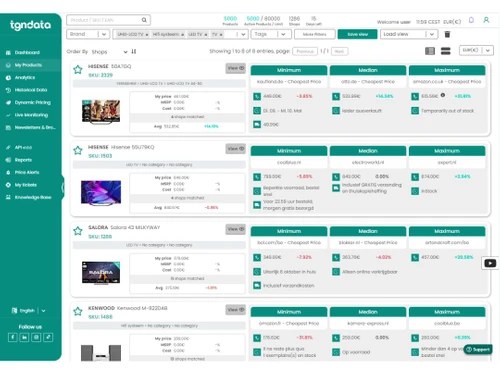The width and height of the screenshot is (500, 375).
Task: Open Dynamic Pricing page
Action: tap(32, 102)
